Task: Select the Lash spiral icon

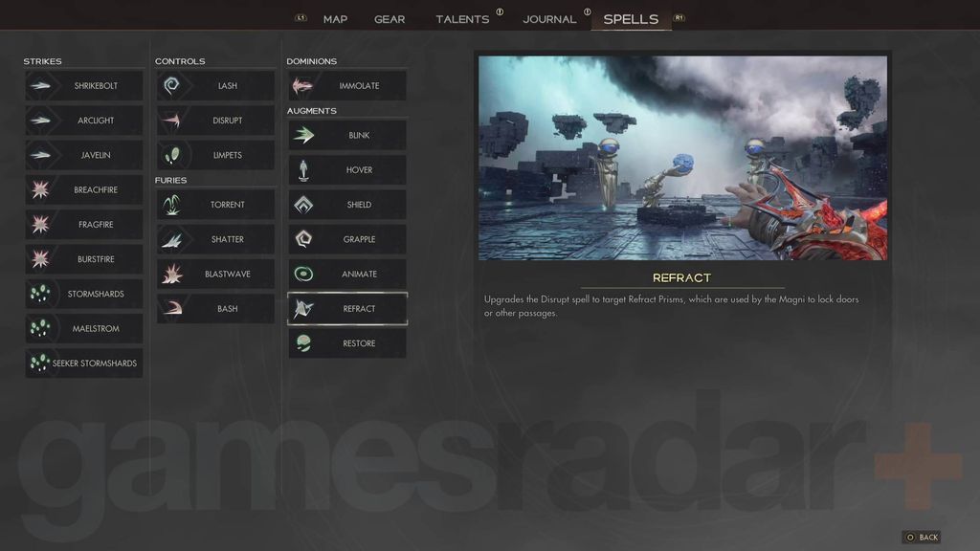Action: 172,85
